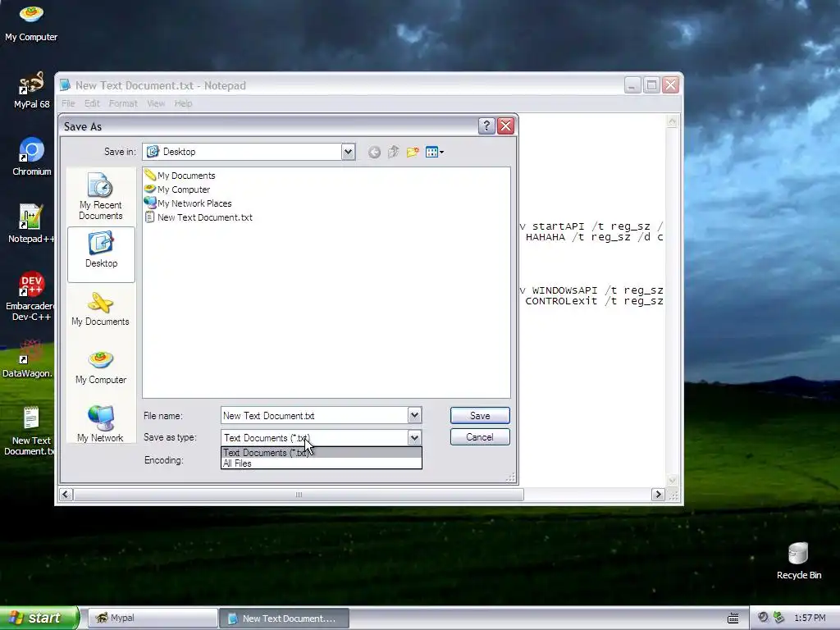840x630 pixels.
Task: Click the Save As help question button
Action: pyautogui.click(x=486, y=126)
